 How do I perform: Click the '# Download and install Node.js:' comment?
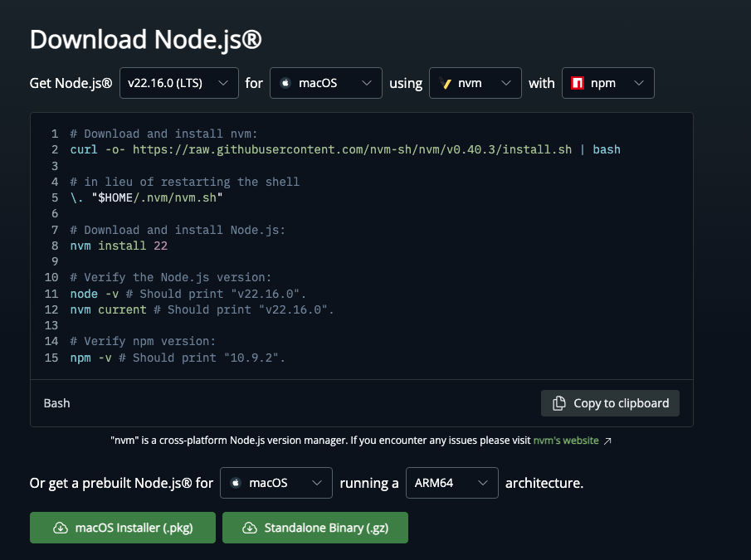[x=178, y=231]
